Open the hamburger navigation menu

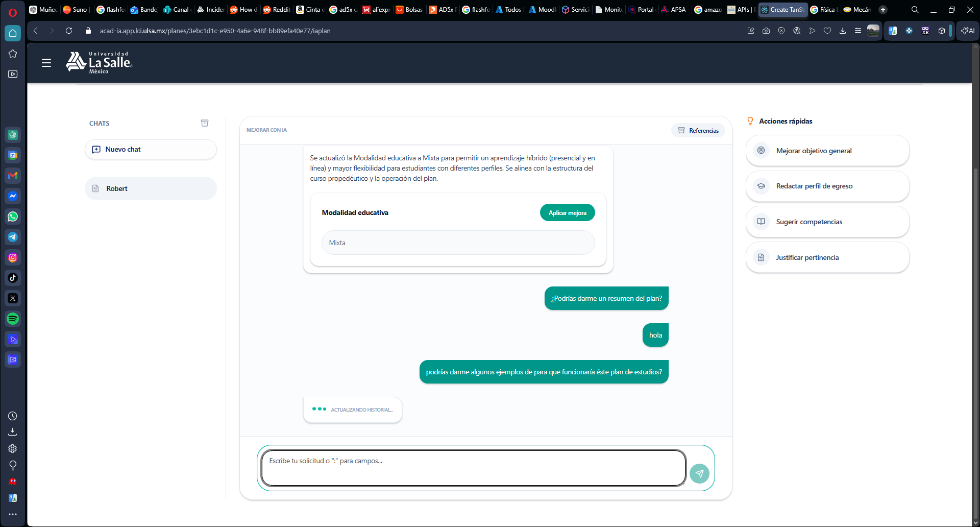[x=46, y=63]
